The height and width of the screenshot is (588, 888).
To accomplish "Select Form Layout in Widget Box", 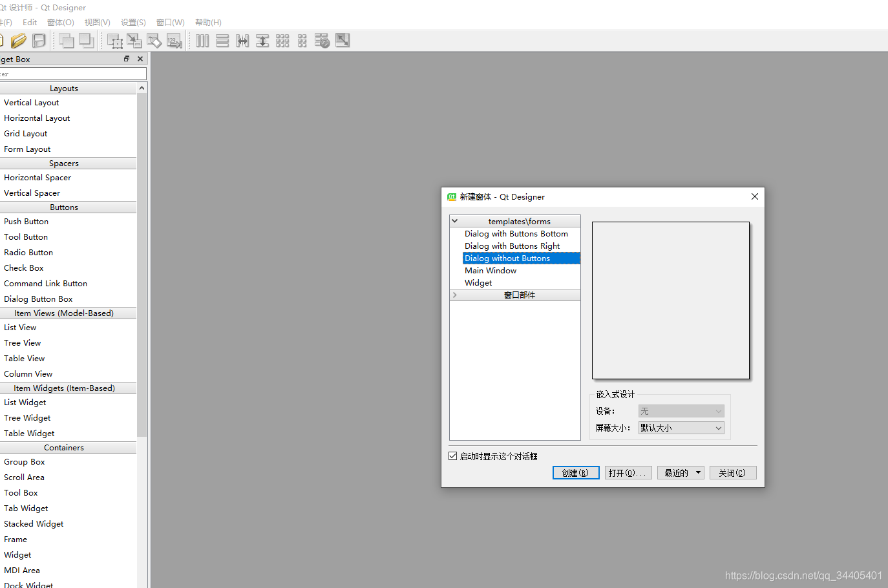I will 27,149.
